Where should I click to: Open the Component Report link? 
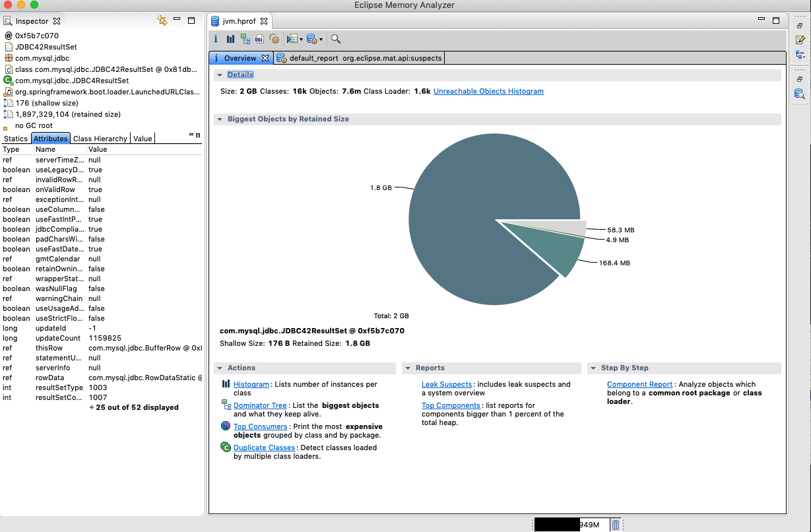click(x=640, y=384)
